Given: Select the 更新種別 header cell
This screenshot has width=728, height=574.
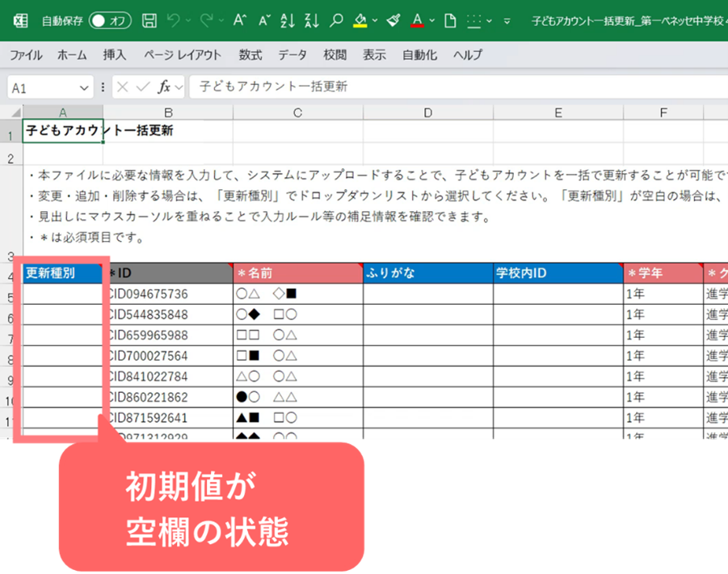Looking at the screenshot, I should pos(61,273).
